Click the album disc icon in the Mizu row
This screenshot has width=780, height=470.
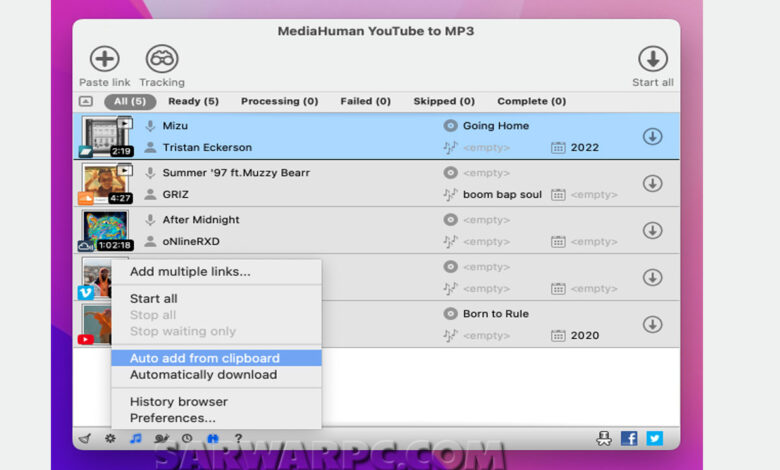[x=450, y=126]
